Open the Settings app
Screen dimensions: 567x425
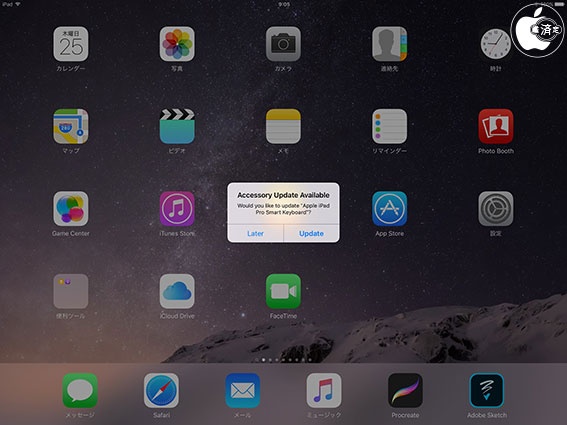(x=496, y=209)
